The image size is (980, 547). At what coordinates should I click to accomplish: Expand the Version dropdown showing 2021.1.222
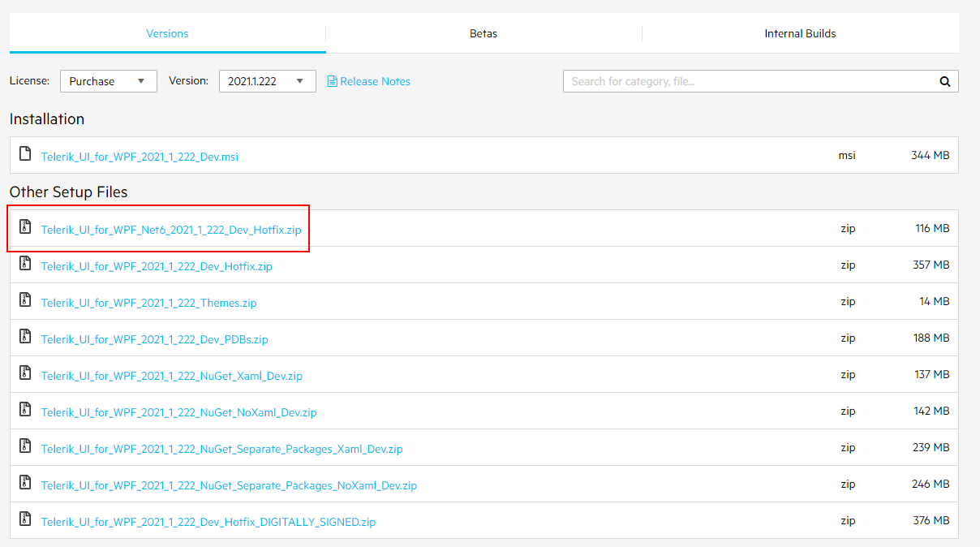pos(268,81)
